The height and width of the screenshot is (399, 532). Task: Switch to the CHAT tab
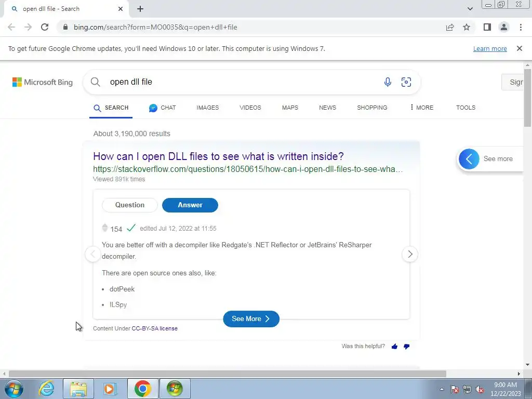pos(162,108)
